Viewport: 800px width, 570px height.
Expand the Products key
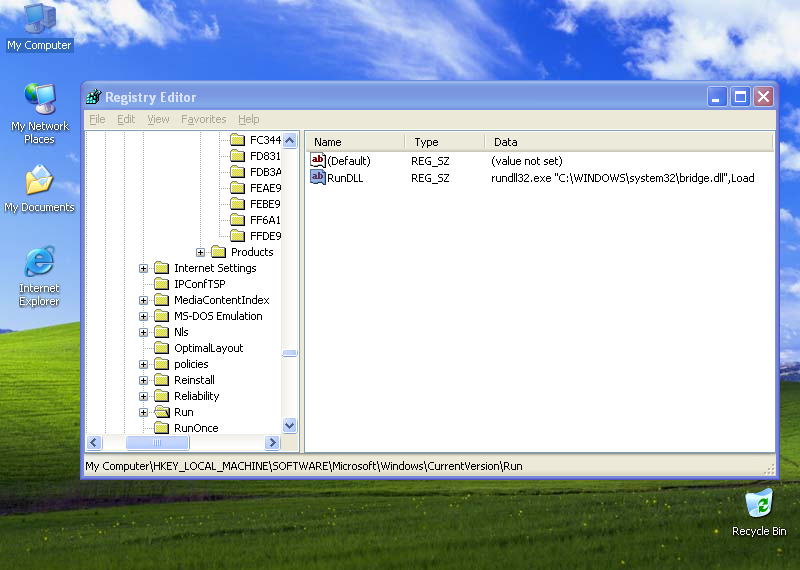201,252
